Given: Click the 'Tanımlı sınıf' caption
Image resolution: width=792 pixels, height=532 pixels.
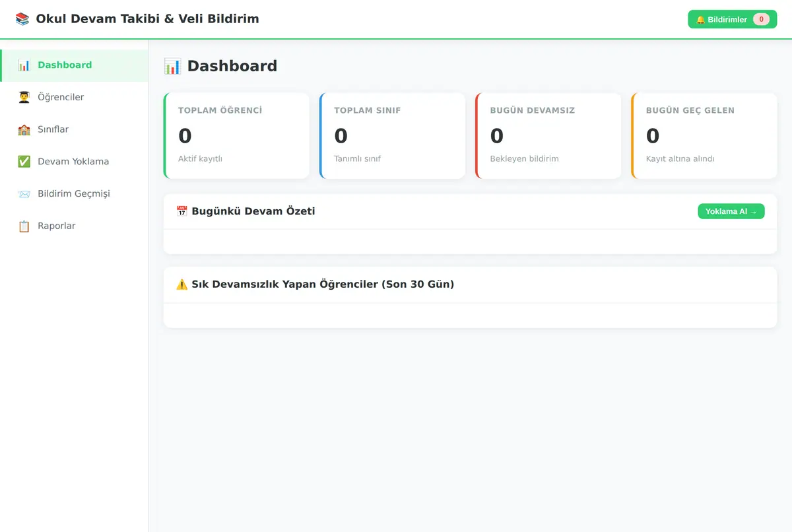Looking at the screenshot, I should tap(357, 159).
